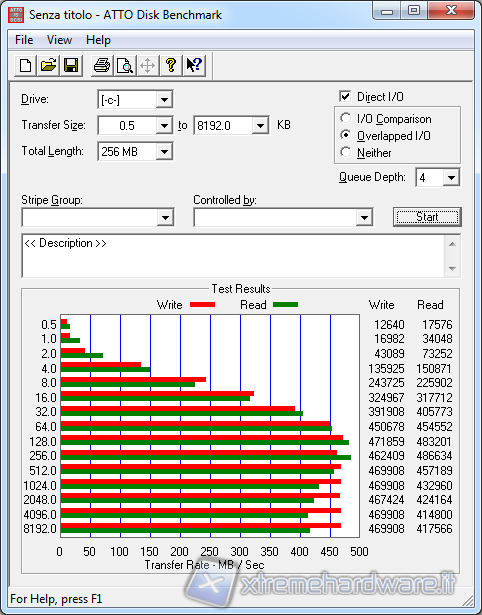Image resolution: width=482 pixels, height=615 pixels.
Task: Select the I/O Comparison radio button
Action: 346,118
